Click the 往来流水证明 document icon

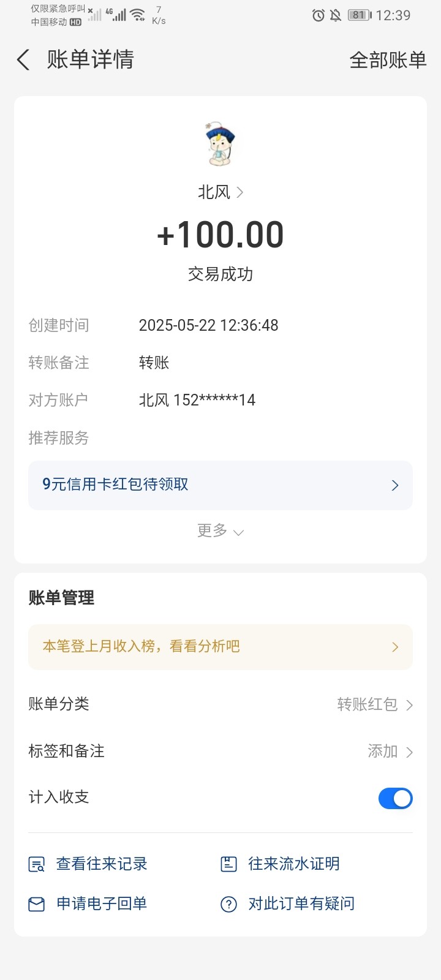228,864
